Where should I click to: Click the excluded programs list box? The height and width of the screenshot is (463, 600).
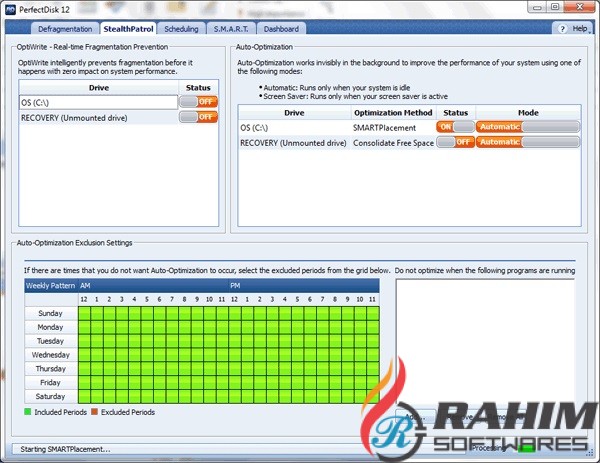pyautogui.click(x=485, y=342)
